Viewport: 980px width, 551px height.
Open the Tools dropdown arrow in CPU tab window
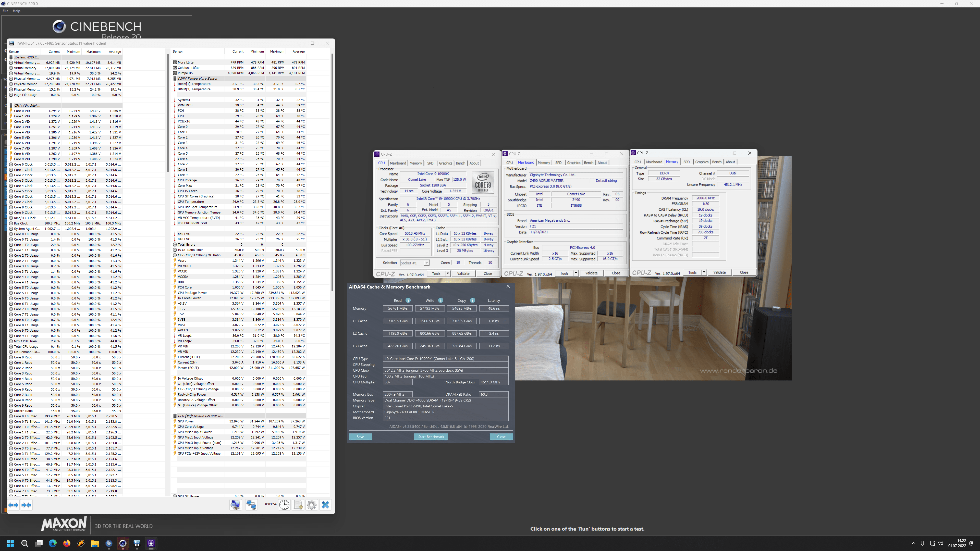click(x=448, y=273)
